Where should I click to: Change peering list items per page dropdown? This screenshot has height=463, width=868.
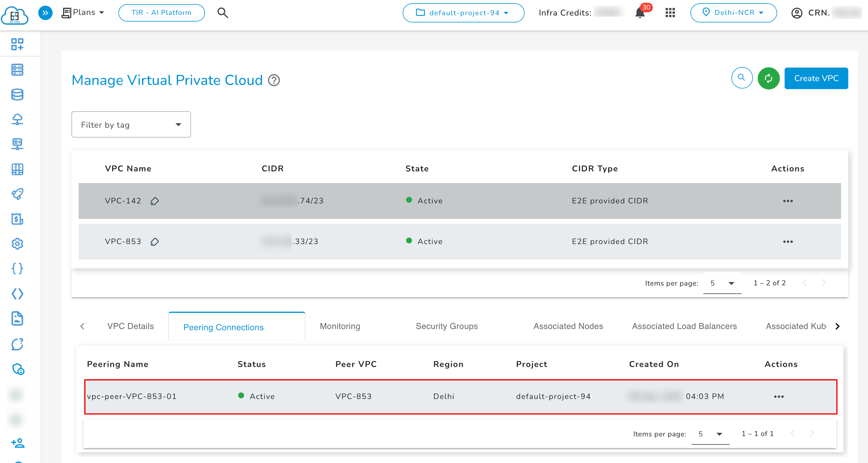click(710, 434)
